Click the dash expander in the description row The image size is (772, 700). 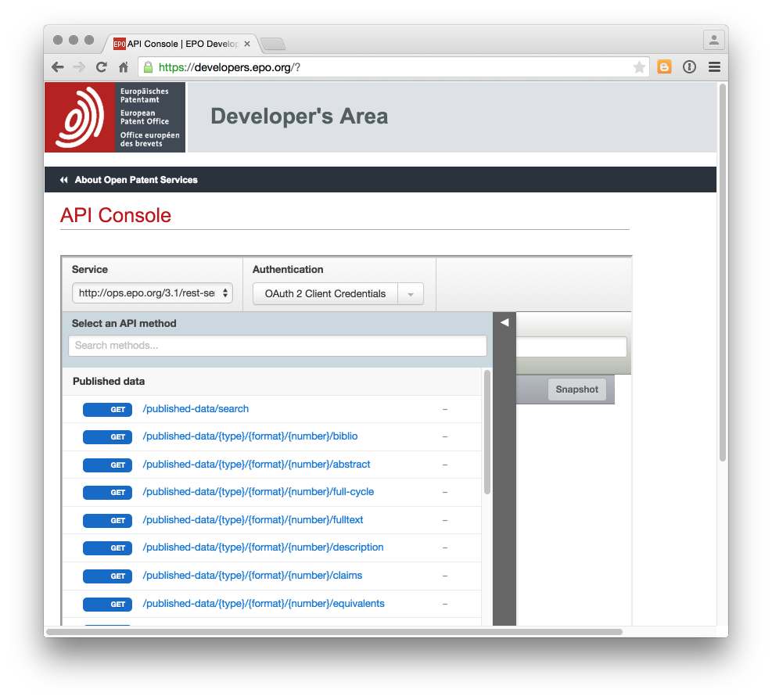click(445, 548)
